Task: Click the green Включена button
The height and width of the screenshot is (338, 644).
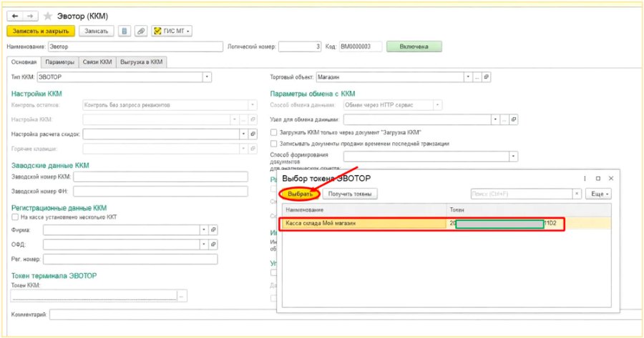Action: (x=414, y=46)
